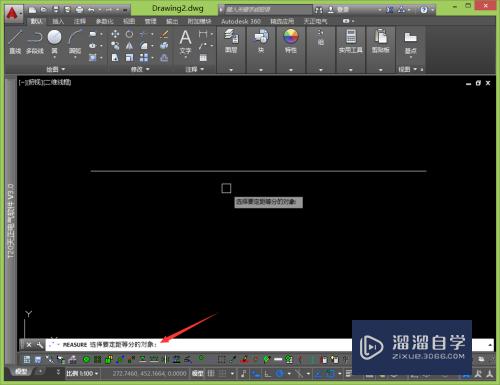Expand the Modify (修改) panel flyout
The height and width of the screenshot is (385, 500).
(x=140, y=69)
